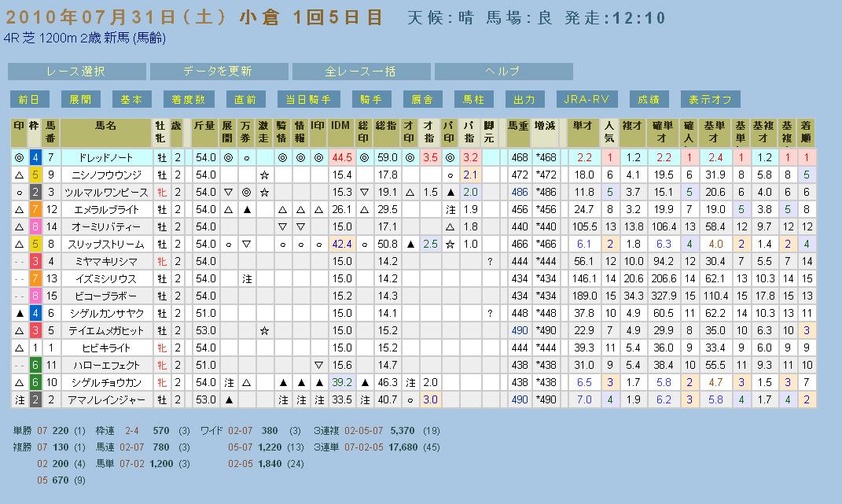
Task: Click win odds 7.0 for アマノレインジャー
Action: (x=584, y=399)
